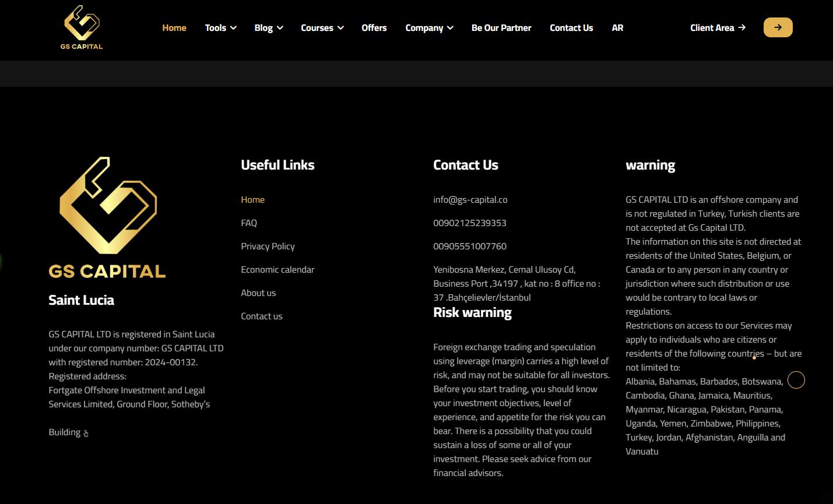Click the phone number 00902125239353
833x504 pixels.
(470, 223)
